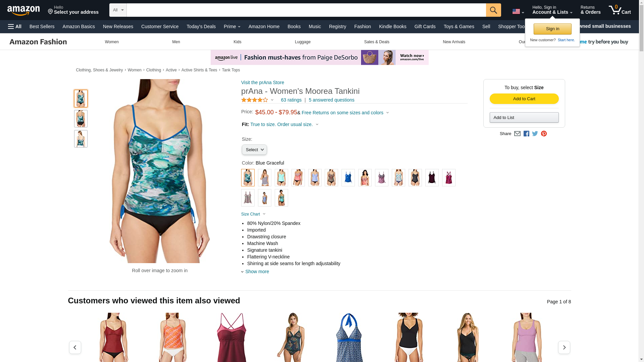View the second product thumbnail image
Screen dimensions: 644x362
pyautogui.click(x=81, y=119)
